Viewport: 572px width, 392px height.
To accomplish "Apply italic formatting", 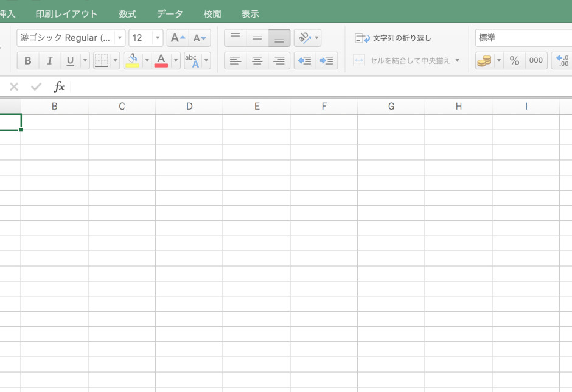I will 49,60.
